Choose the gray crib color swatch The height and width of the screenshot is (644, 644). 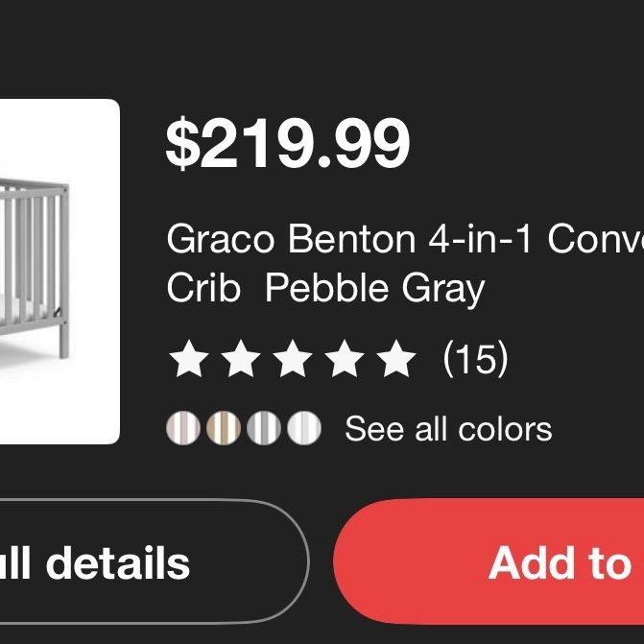[x=264, y=428]
